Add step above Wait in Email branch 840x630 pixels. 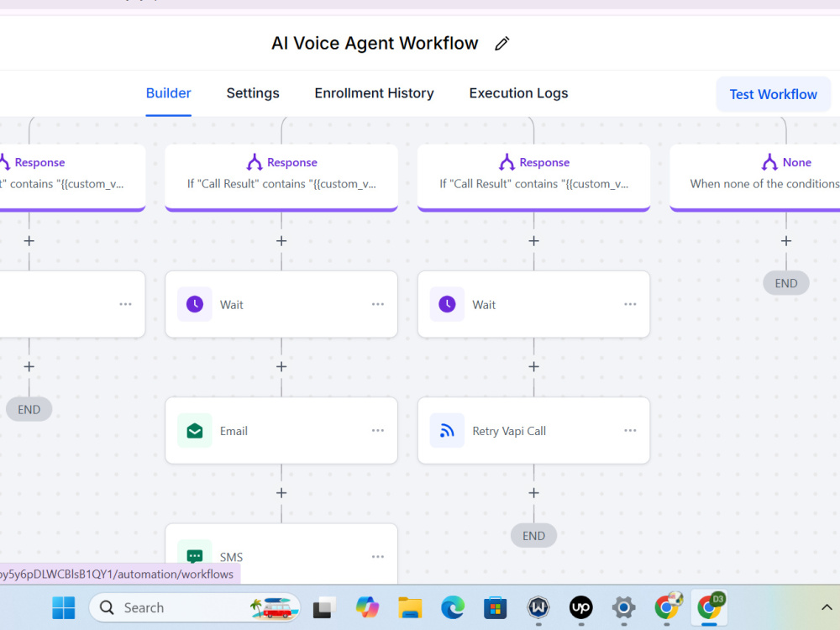click(281, 241)
